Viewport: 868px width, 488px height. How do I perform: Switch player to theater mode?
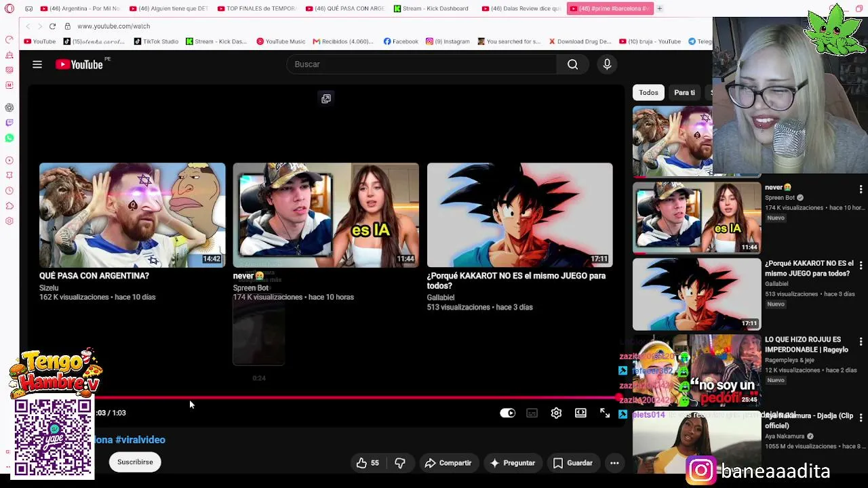click(580, 413)
